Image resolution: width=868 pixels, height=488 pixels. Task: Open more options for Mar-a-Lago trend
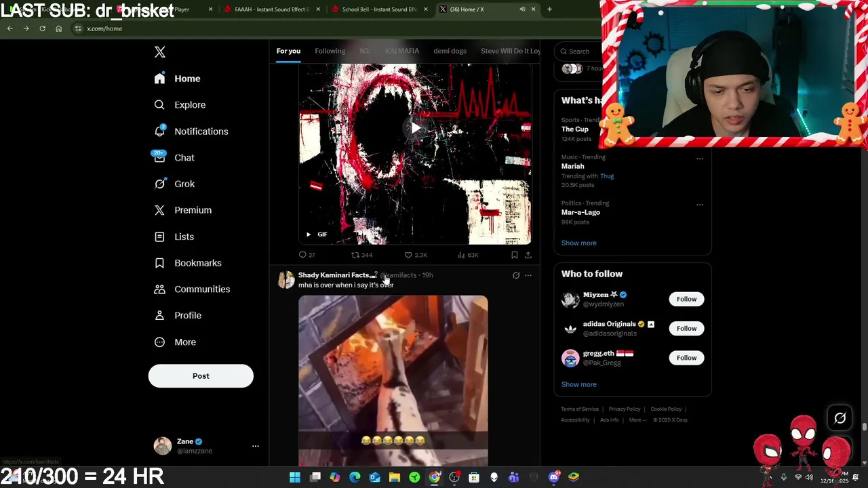tap(700, 205)
